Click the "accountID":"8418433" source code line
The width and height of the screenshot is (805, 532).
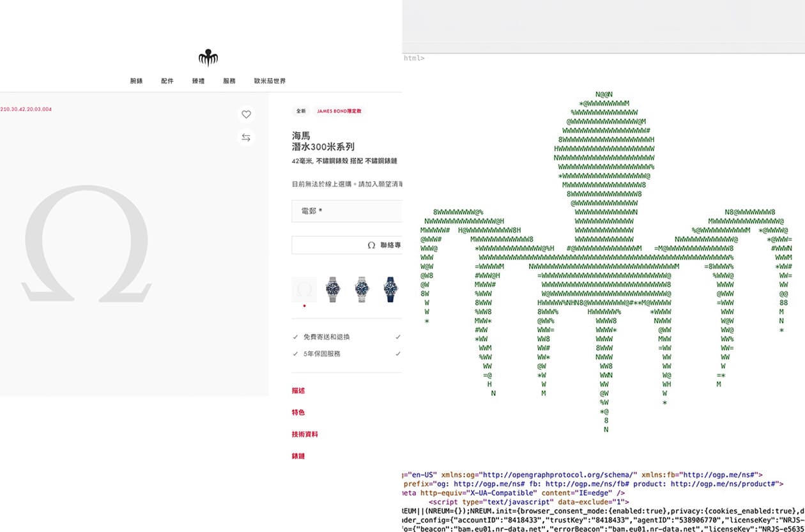pos(604,521)
